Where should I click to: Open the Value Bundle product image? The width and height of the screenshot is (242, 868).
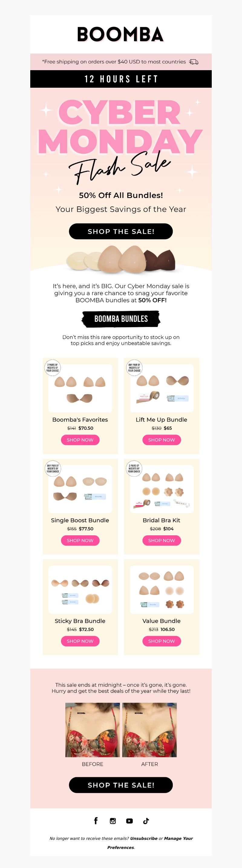[x=162, y=589]
